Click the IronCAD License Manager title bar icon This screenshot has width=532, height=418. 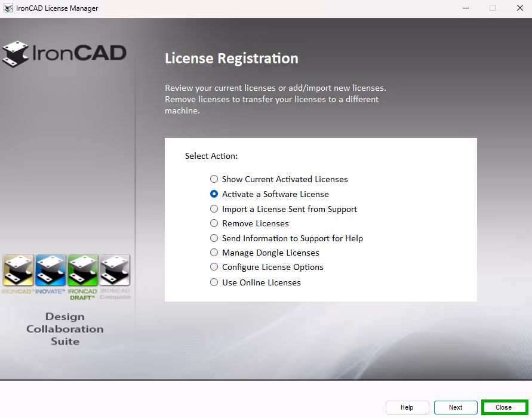8,8
